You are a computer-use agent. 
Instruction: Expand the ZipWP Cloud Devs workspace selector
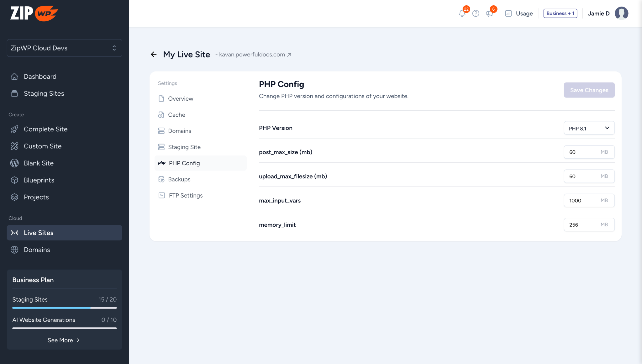65,48
